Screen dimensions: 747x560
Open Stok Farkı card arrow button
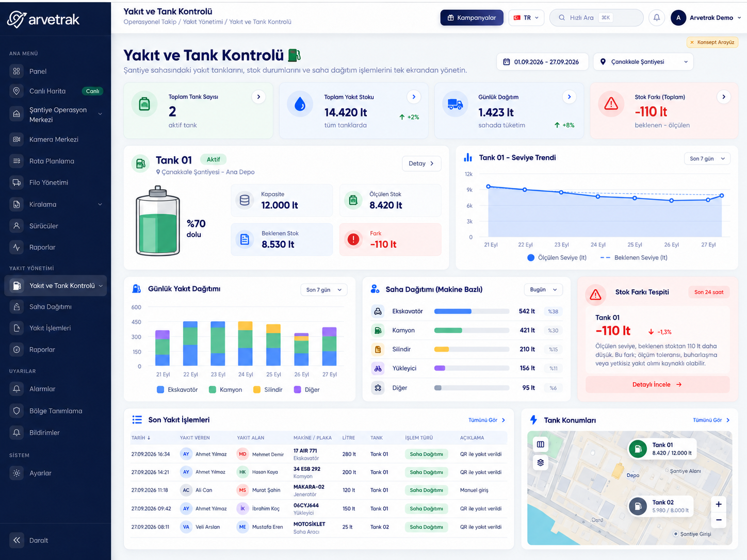tap(724, 96)
